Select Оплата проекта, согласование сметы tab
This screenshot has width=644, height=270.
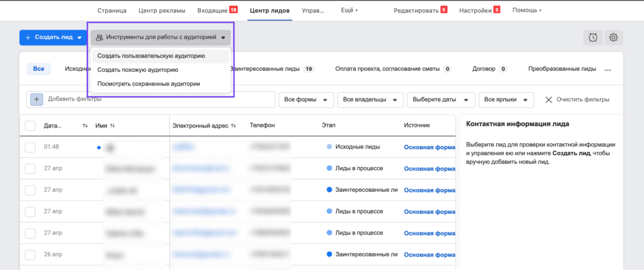393,69
